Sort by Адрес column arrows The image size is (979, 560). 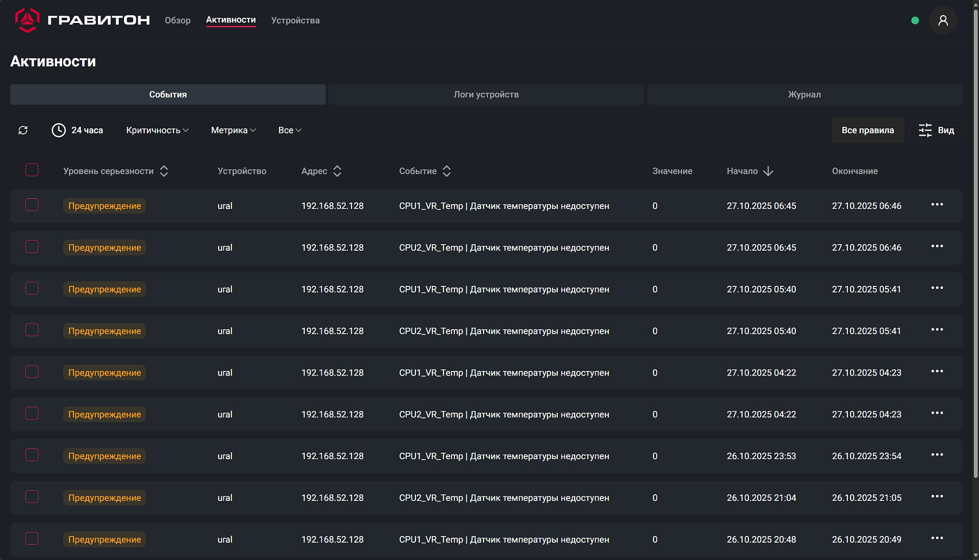[337, 171]
